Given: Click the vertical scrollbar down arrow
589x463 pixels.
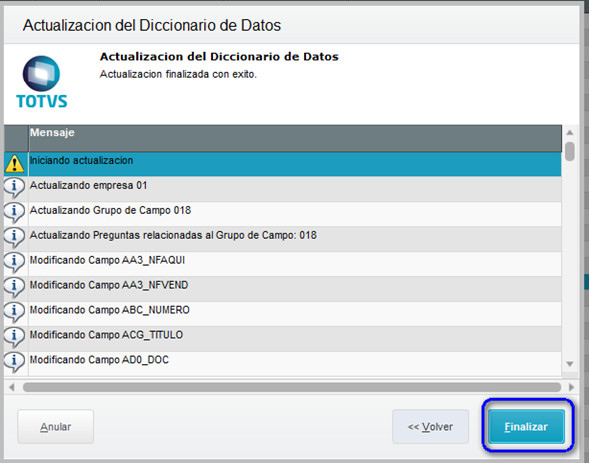Looking at the screenshot, I should (570, 364).
